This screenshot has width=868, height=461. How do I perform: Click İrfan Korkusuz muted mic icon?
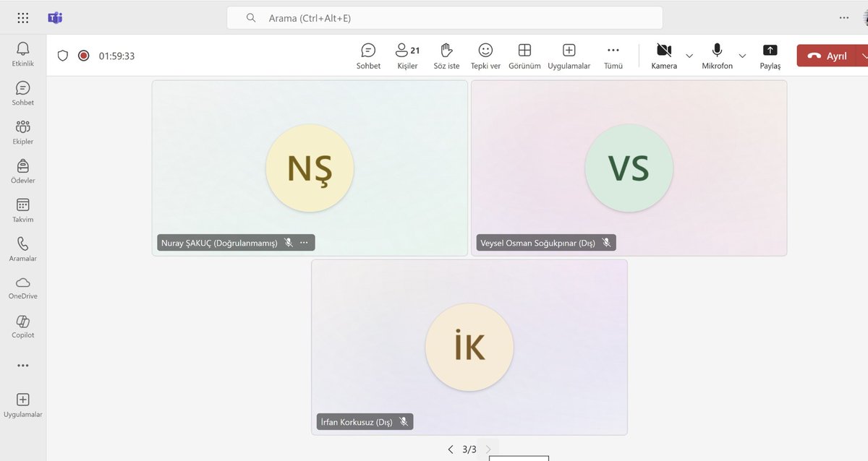404,422
